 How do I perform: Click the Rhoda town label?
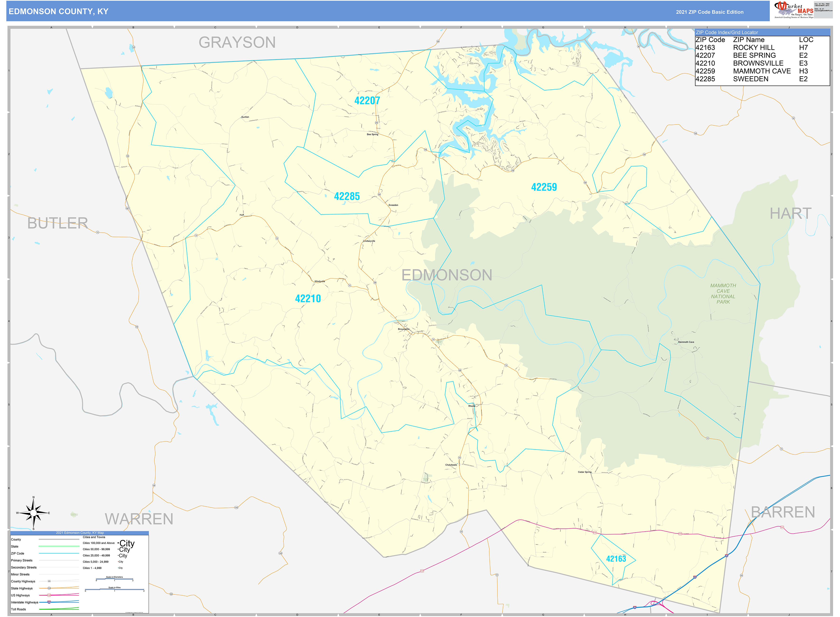pos(472,406)
